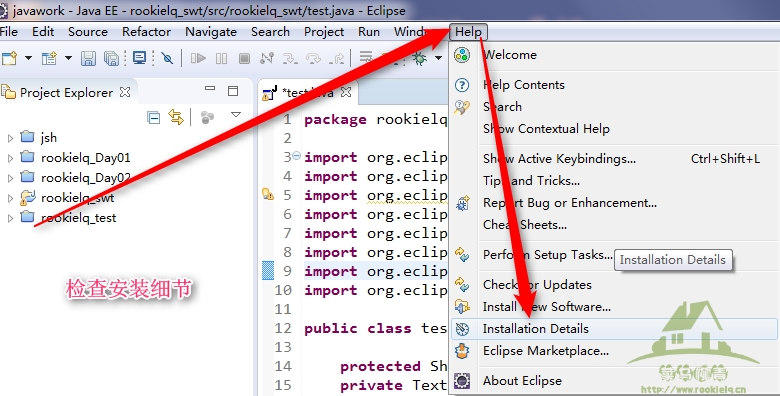Click the 'public class' code line 12
This screenshot has height=396, width=780.
pyautogui.click(x=376, y=328)
